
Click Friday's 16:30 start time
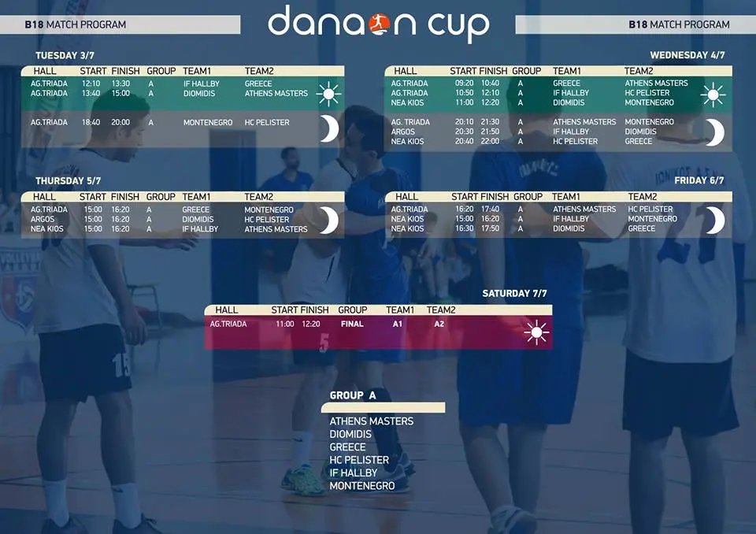(x=465, y=228)
